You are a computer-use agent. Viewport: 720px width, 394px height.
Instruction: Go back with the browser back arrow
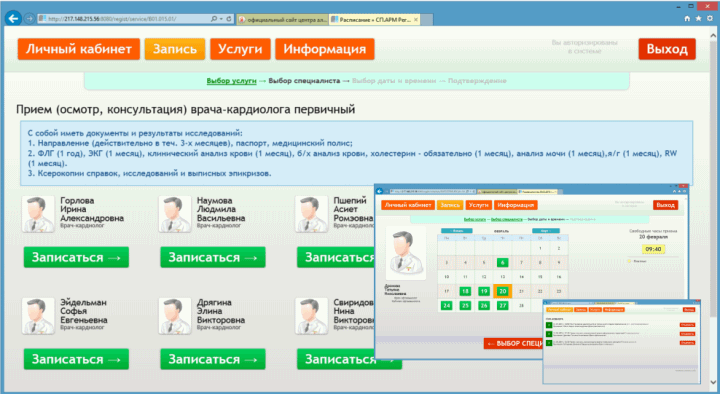click(13, 18)
